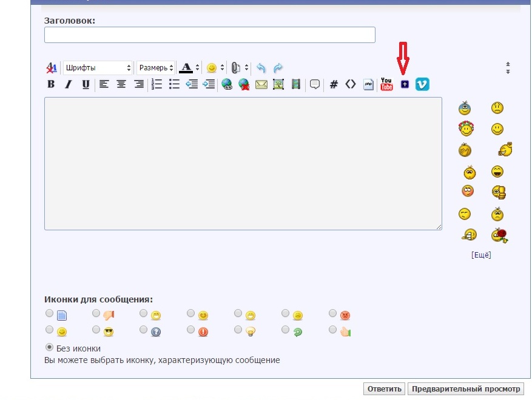Select the thumbs-down post icon radio button
This screenshot has height=400, width=532.
pos(96,313)
